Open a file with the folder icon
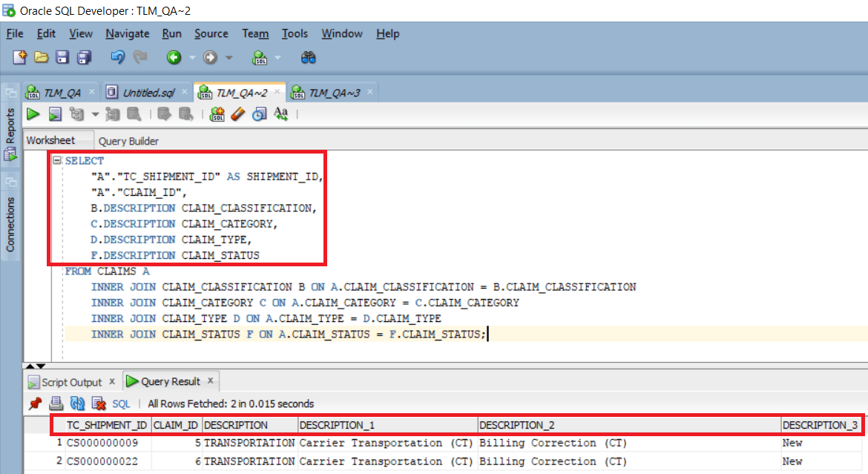This screenshot has height=474, width=868. coord(41,57)
